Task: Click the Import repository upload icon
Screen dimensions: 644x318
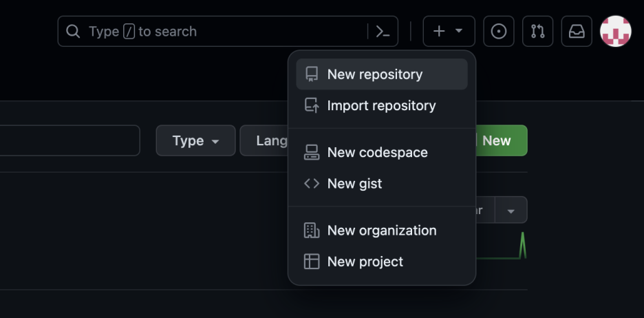Action: pyautogui.click(x=312, y=105)
